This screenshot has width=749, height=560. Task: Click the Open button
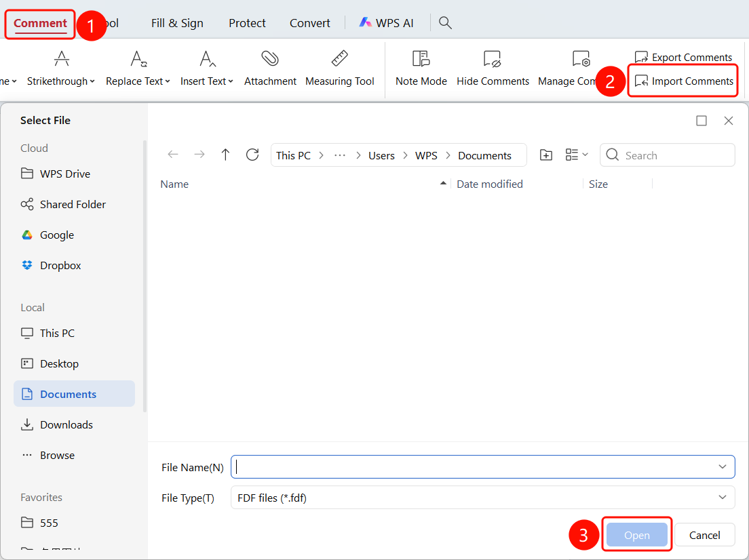pyautogui.click(x=637, y=535)
